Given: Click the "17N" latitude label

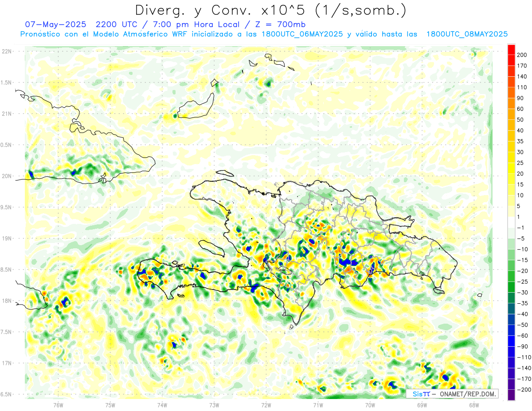Looking at the screenshot, I should click(x=7, y=363).
